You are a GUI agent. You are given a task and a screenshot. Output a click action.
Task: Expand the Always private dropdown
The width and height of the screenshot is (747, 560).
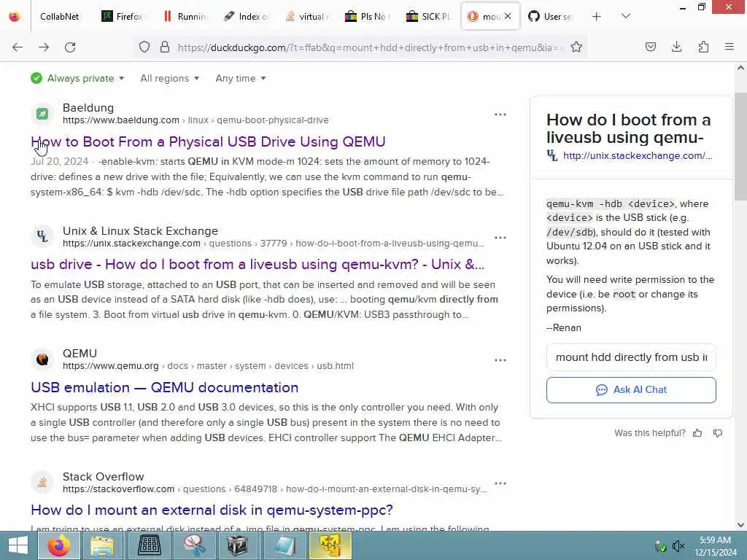click(77, 78)
